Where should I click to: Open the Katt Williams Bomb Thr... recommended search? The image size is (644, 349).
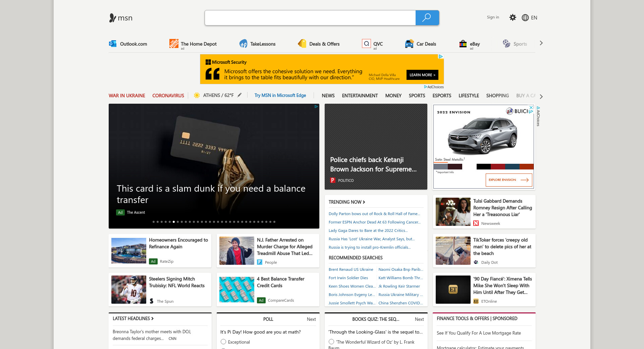(x=400, y=278)
